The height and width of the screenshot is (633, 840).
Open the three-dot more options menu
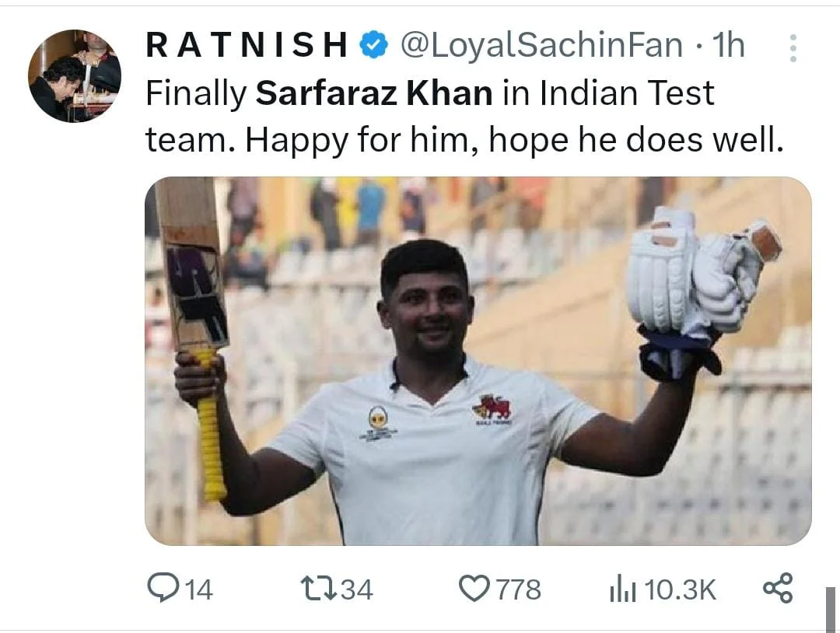tap(793, 48)
